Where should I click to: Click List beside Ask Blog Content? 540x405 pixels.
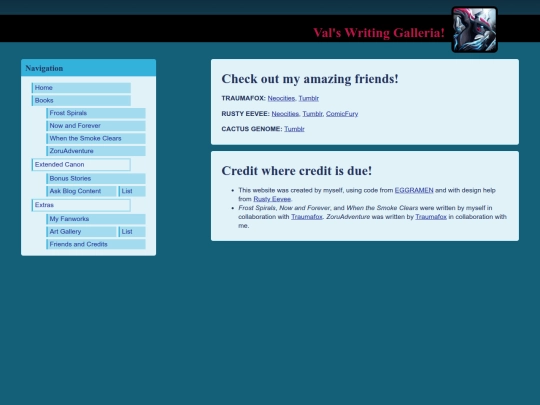coord(132,191)
